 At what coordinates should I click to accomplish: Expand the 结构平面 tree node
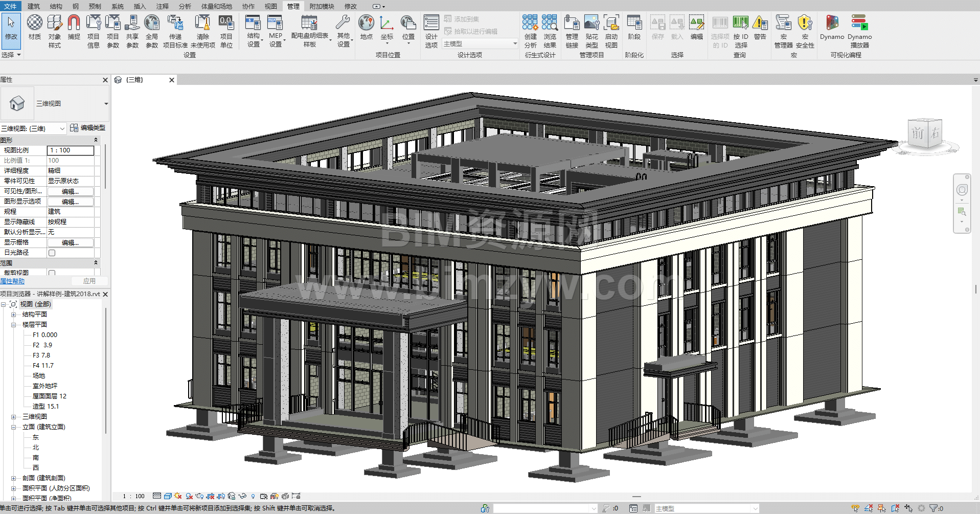coord(14,315)
